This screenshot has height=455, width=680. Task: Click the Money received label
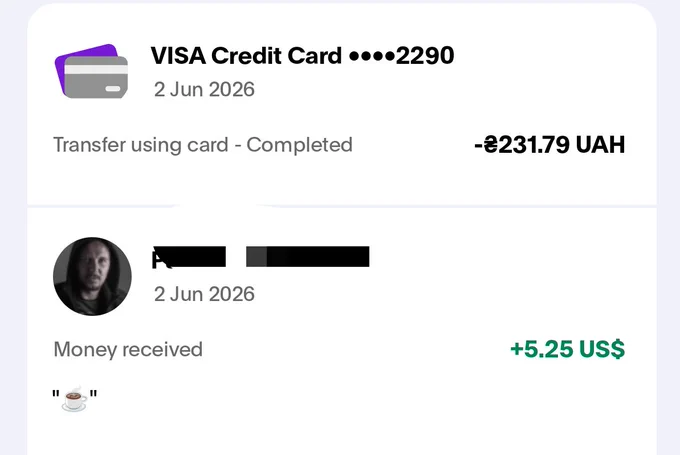click(x=128, y=350)
